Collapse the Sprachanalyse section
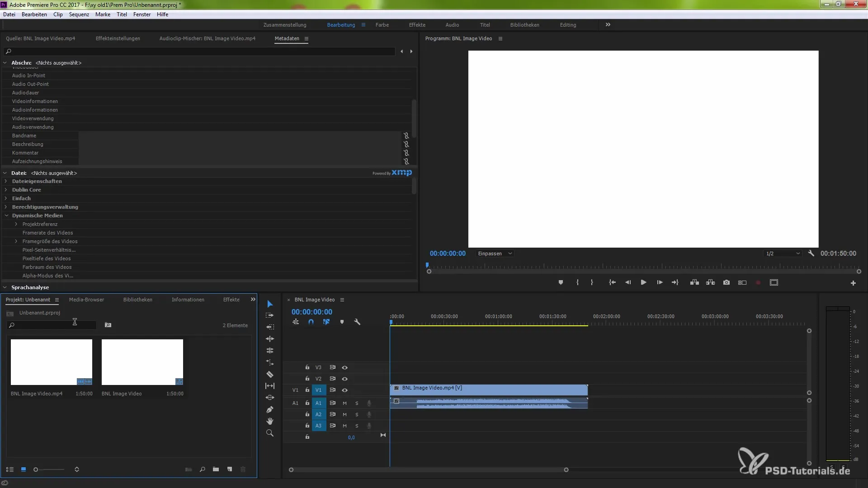The width and height of the screenshot is (868, 488). (5, 287)
